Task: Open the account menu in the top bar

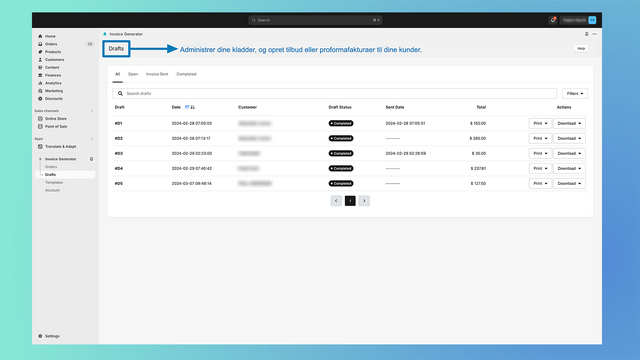Action: (x=578, y=20)
